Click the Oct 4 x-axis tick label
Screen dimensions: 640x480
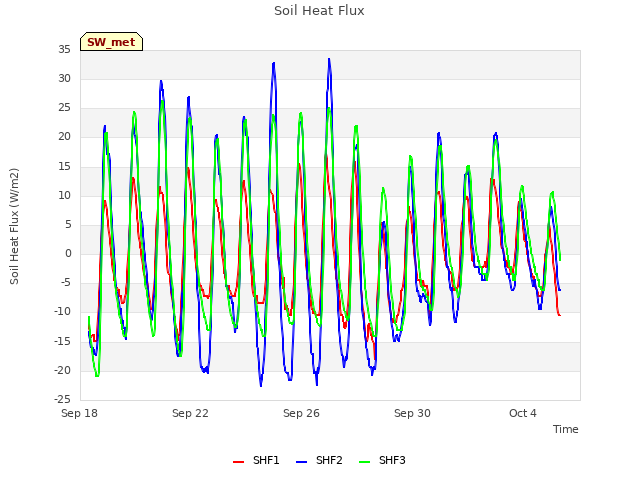click(523, 413)
